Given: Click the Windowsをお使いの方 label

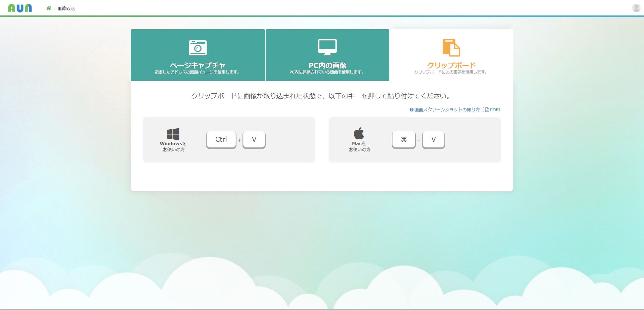Looking at the screenshot, I should pyautogui.click(x=173, y=146).
